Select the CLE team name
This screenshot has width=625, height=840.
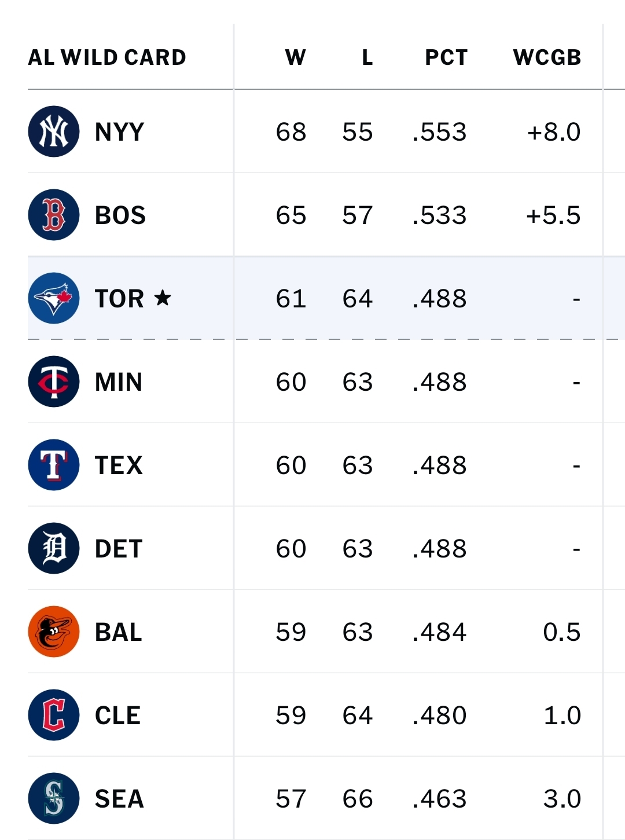tap(118, 716)
